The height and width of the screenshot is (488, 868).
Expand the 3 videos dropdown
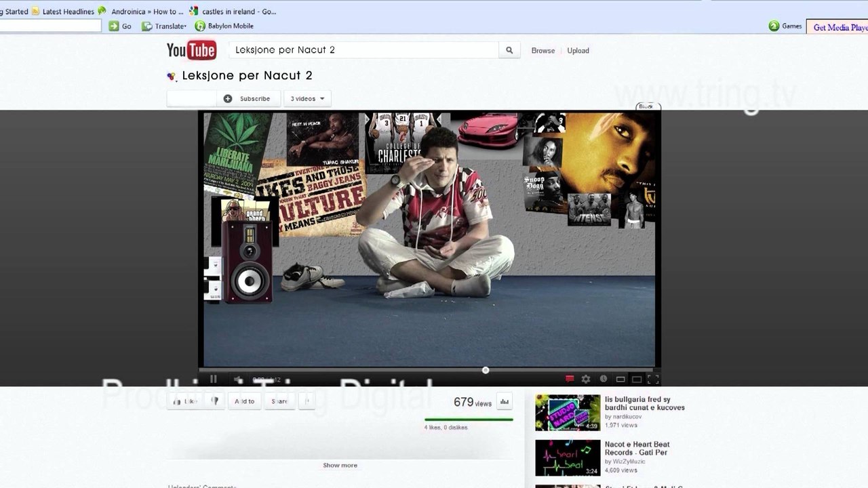point(307,99)
